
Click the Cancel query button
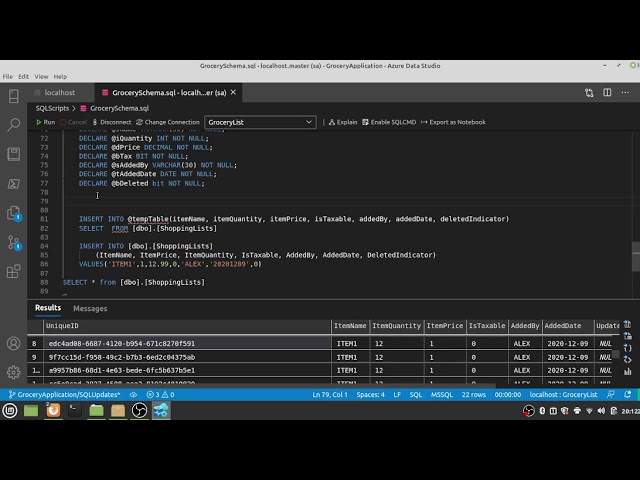click(73, 122)
